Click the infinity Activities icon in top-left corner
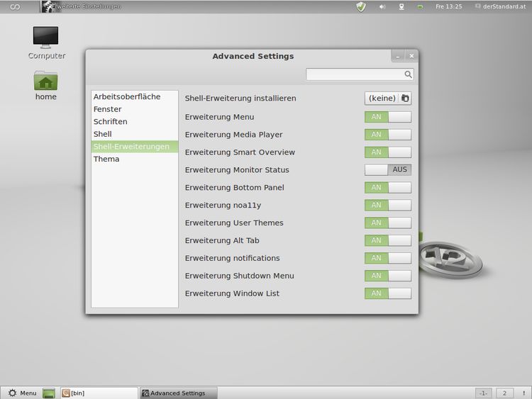Image resolution: width=532 pixels, height=399 pixels. [15, 6]
